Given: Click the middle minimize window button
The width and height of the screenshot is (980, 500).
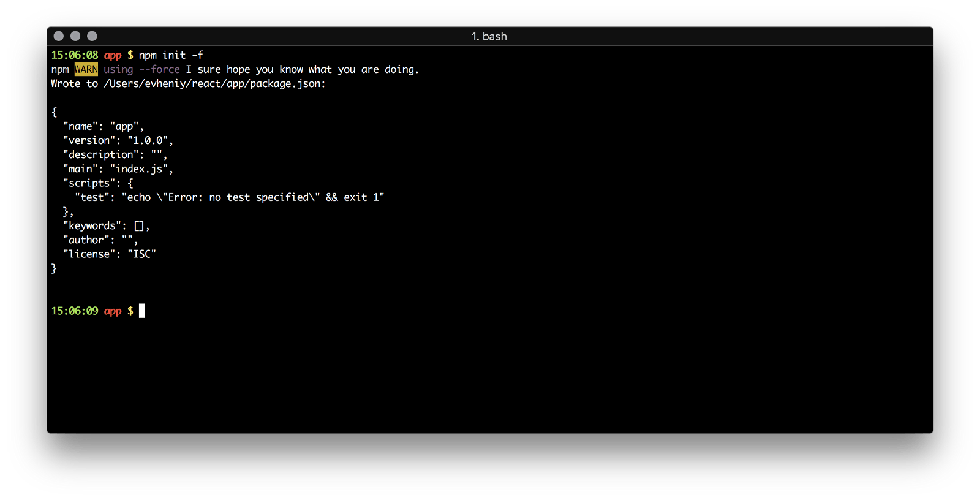Looking at the screenshot, I should [75, 36].
